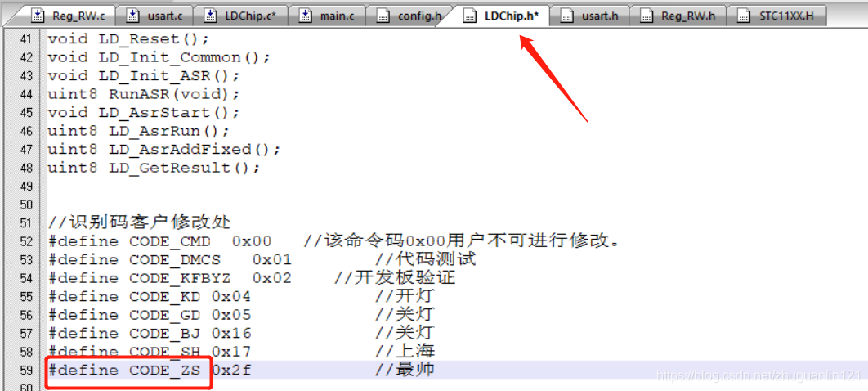Click line number 49 in the gutter
The height and width of the screenshot is (391, 868).
[27, 186]
